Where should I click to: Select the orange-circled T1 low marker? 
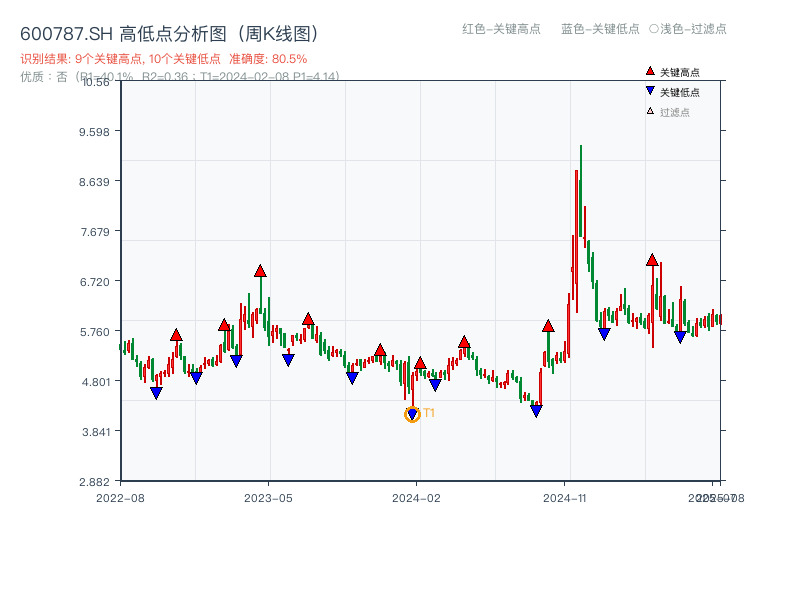(x=412, y=414)
